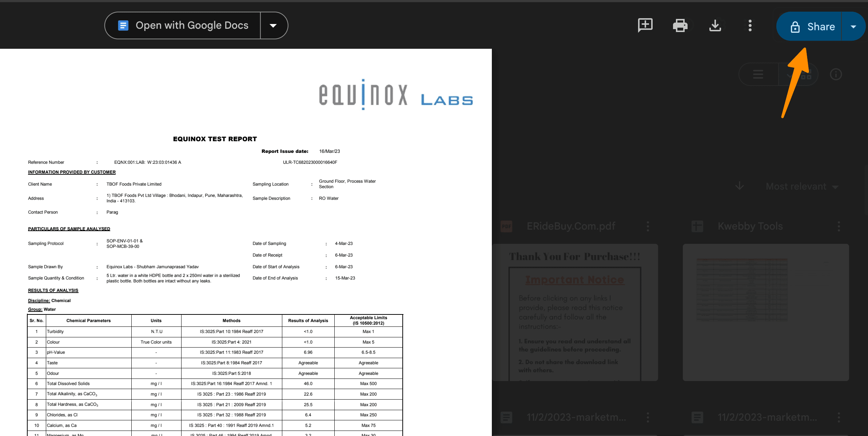Click the print document icon
The width and height of the screenshot is (868, 436).
tap(680, 25)
